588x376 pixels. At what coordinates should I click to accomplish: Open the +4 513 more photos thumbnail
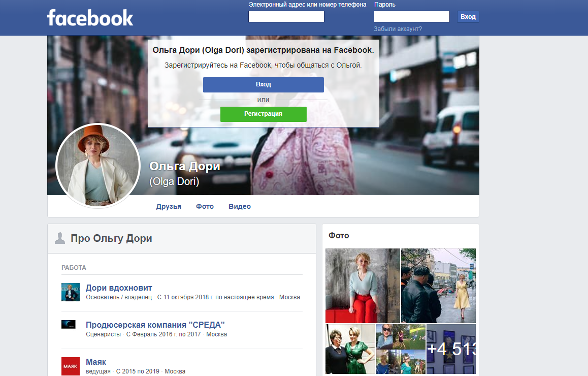coord(451,349)
